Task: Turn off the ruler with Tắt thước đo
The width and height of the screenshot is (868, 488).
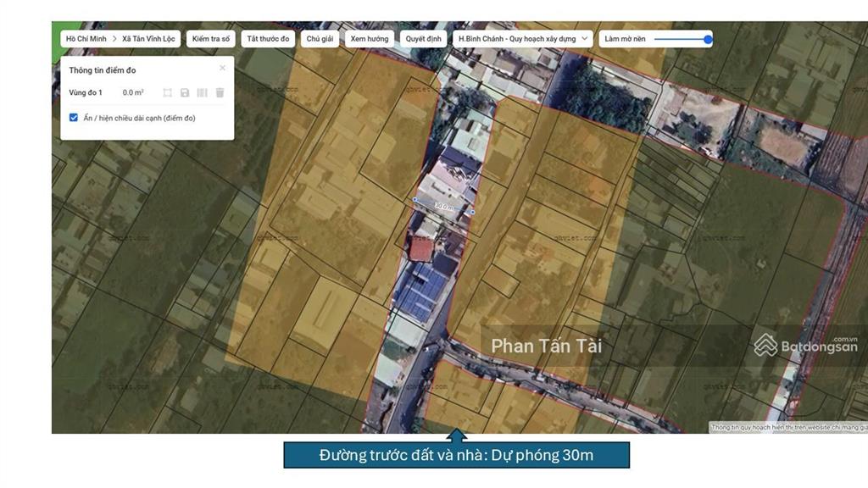Action: [x=268, y=39]
